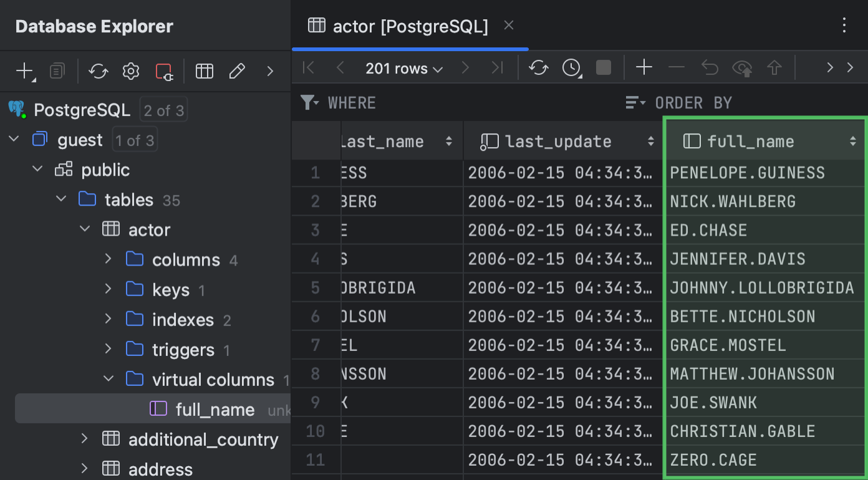Toggle sorting on the last_update column

[x=650, y=141]
